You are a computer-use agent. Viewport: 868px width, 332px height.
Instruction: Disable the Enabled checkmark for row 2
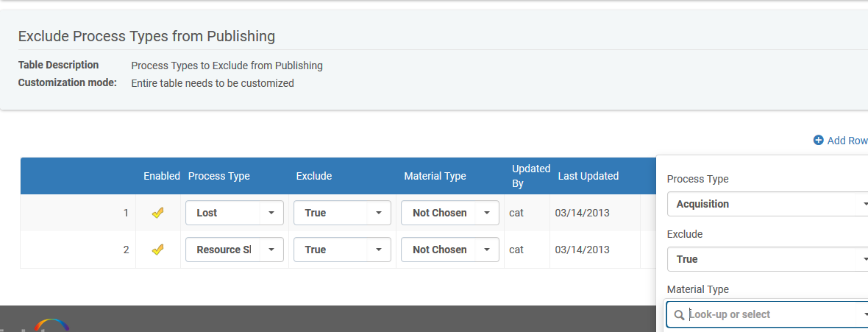coord(157,250)
